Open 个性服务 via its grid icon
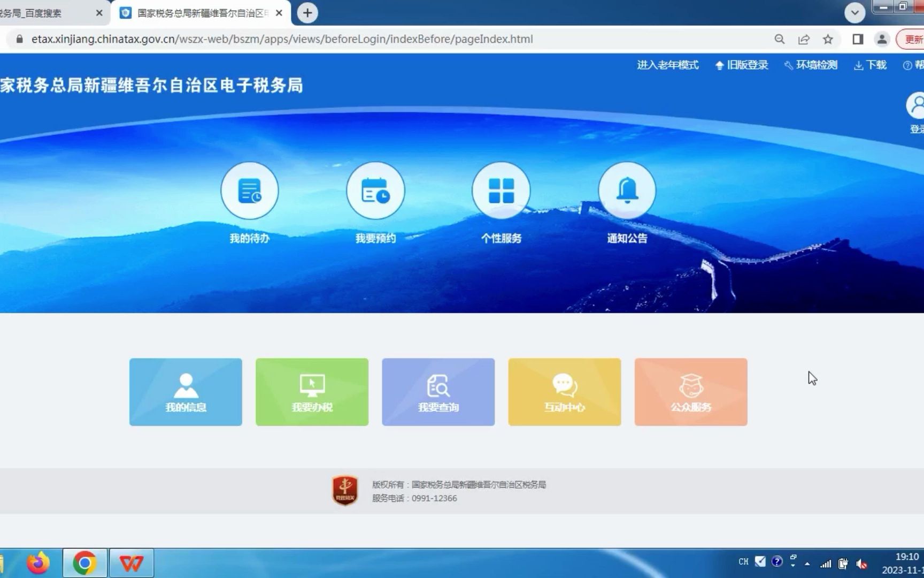The image size is (924, 578). click(x=501, y=190)
